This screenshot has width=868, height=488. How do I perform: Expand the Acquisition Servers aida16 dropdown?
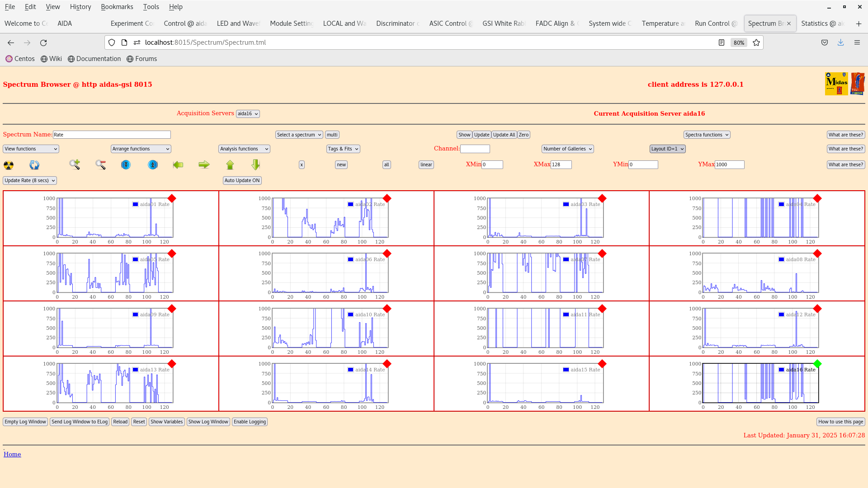[248, 114]
